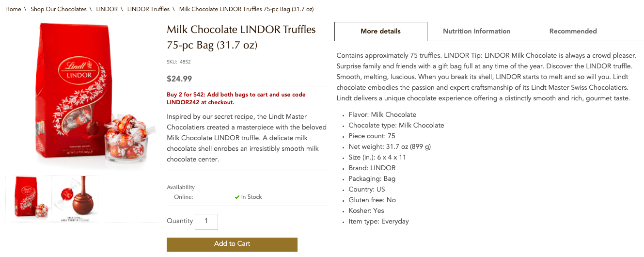Image resolution: width=644 pixels, height=257 pixels.
Task: Click the SKU number 4852
Action: (x=185, y=62)
